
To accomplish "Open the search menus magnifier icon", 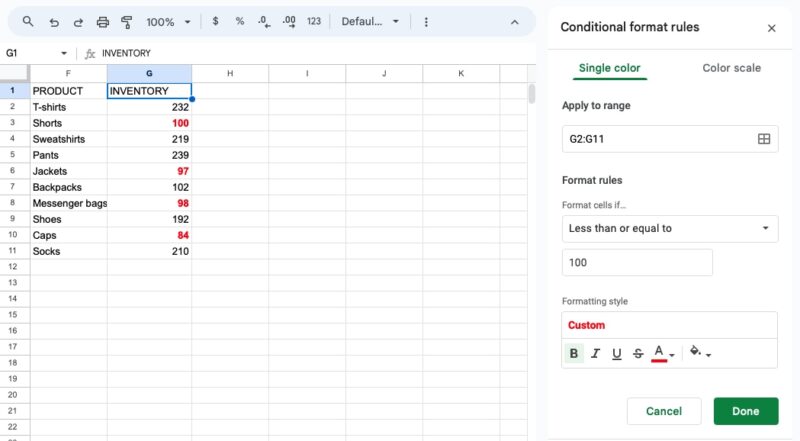I will pos(28,21).
